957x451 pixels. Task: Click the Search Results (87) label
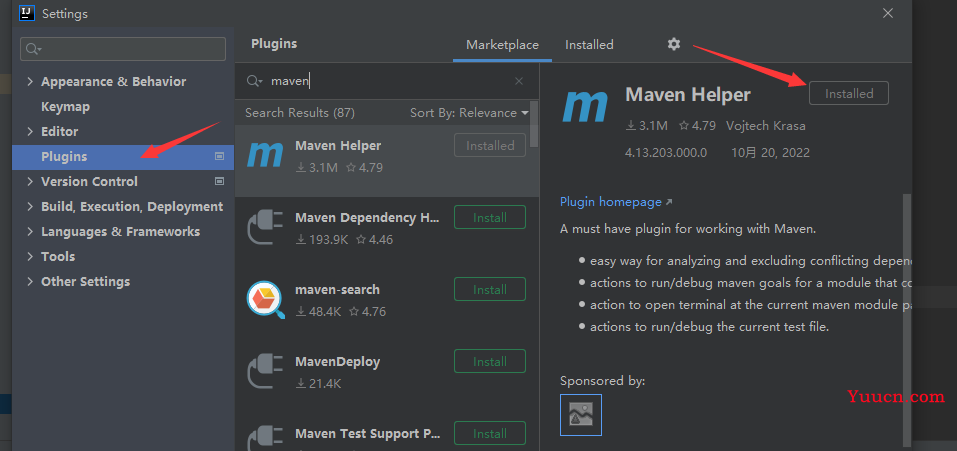(300, 113)
